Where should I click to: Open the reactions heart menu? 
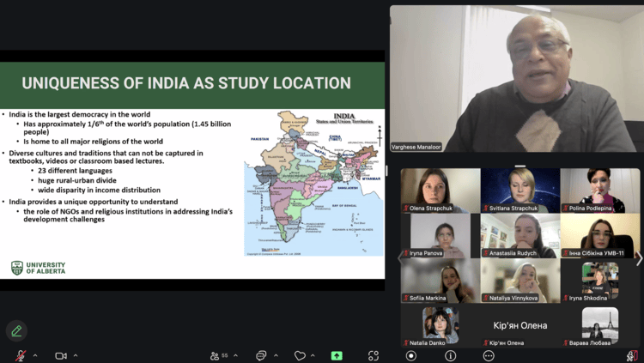(300, 355)
